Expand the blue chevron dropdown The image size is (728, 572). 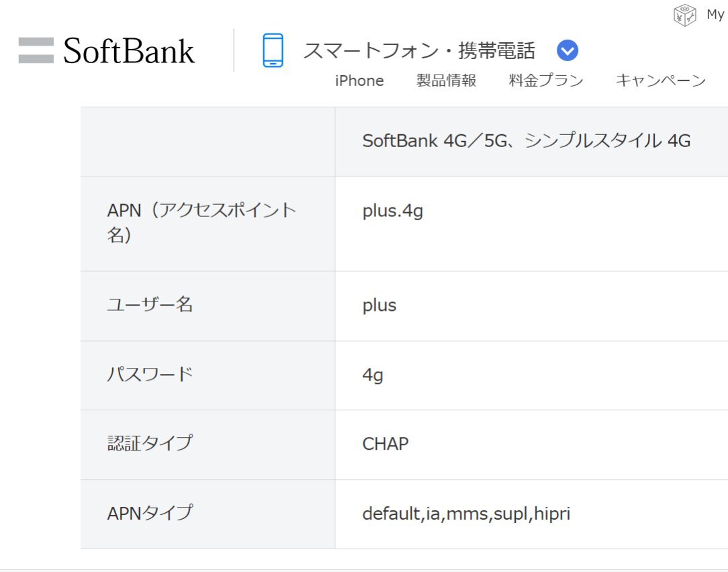click(567, 50)
